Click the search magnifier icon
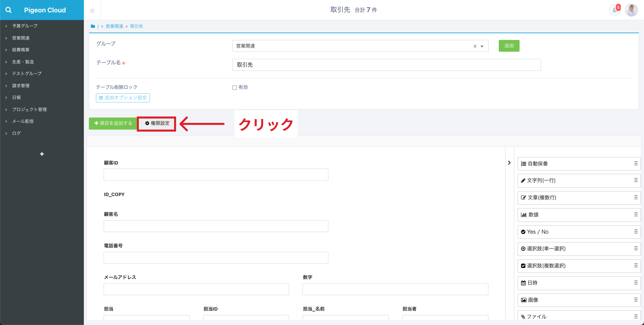Viewport: 644px width, 325px height. 9,10
